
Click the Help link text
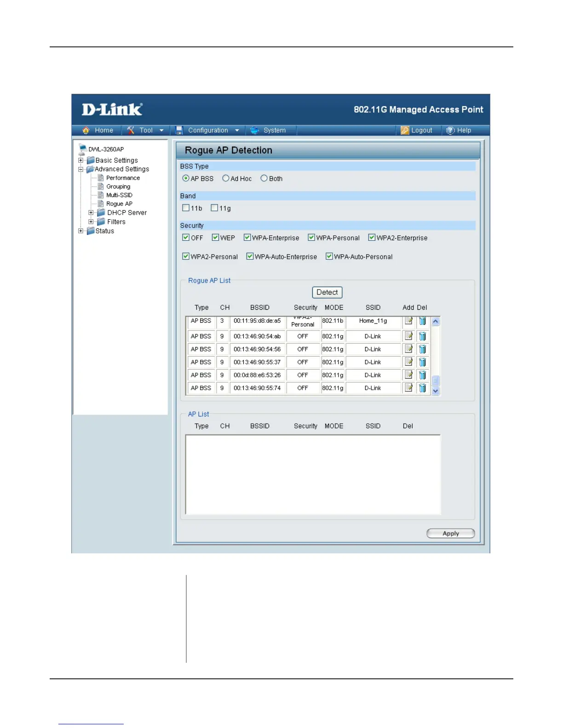click(464, 131)
